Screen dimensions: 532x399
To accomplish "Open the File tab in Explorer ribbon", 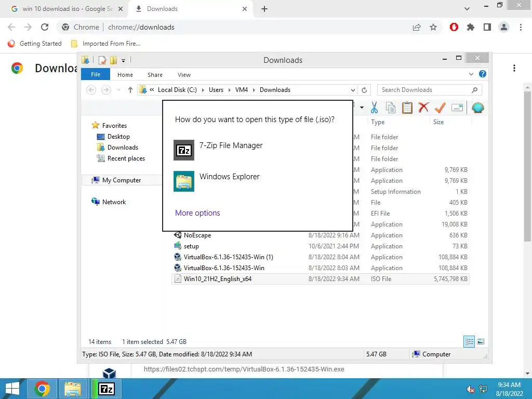I will click(x=96, y=74).
